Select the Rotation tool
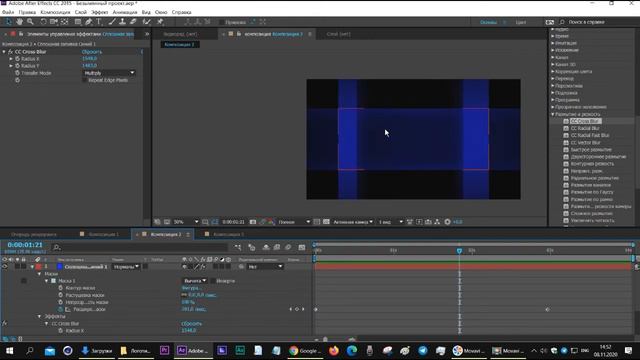The height and width of the screenshot is (360, 640). [43, 22]
